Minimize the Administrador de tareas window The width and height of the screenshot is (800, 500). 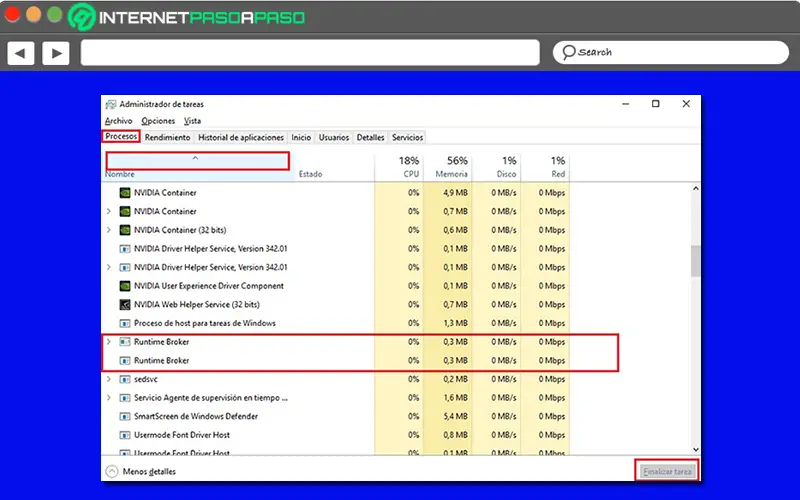click(x=626, y=104)
